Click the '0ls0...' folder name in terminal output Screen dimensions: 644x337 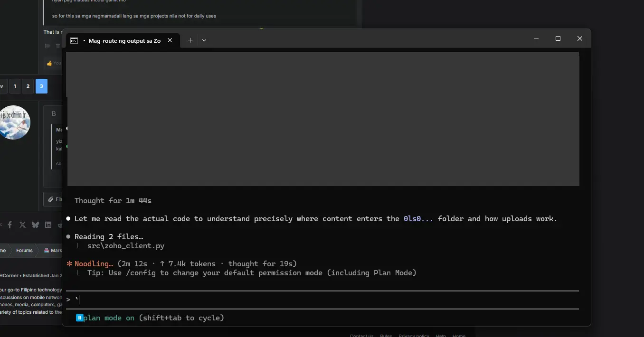coord(418,219)
